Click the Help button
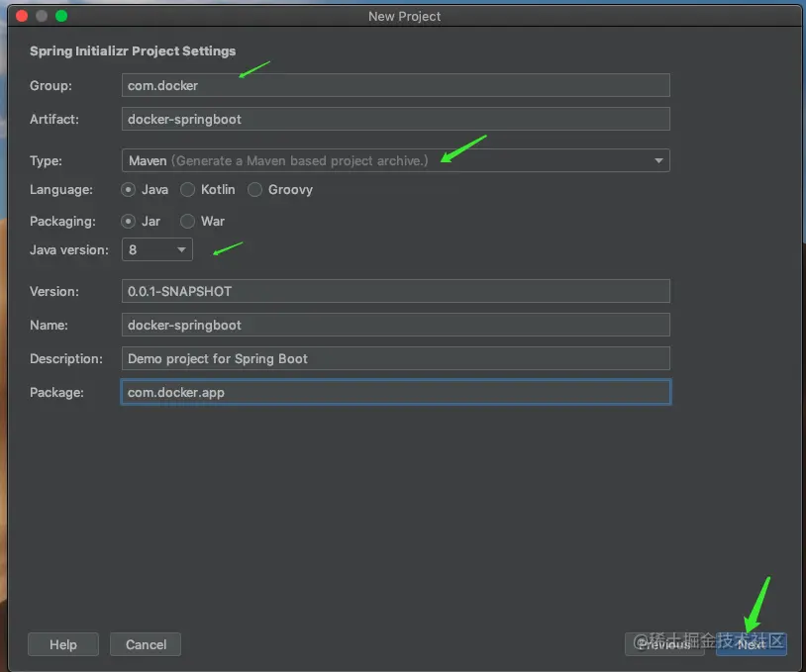The height and width of the screenshot is (672, 806). tap(63, 644)
